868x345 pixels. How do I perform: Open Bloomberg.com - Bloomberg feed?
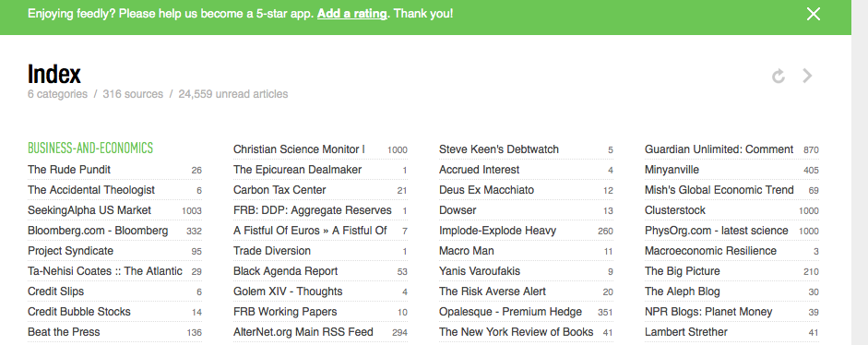(x=114, y=231)
